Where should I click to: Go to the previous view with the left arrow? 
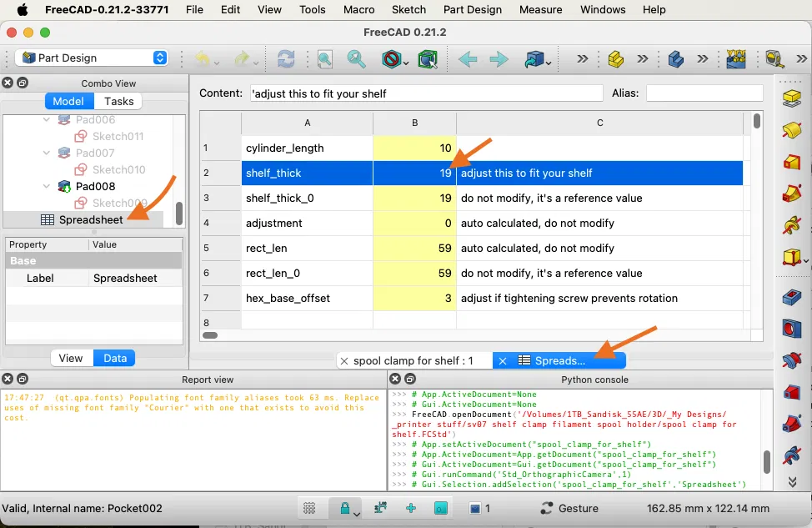[468, 59]
